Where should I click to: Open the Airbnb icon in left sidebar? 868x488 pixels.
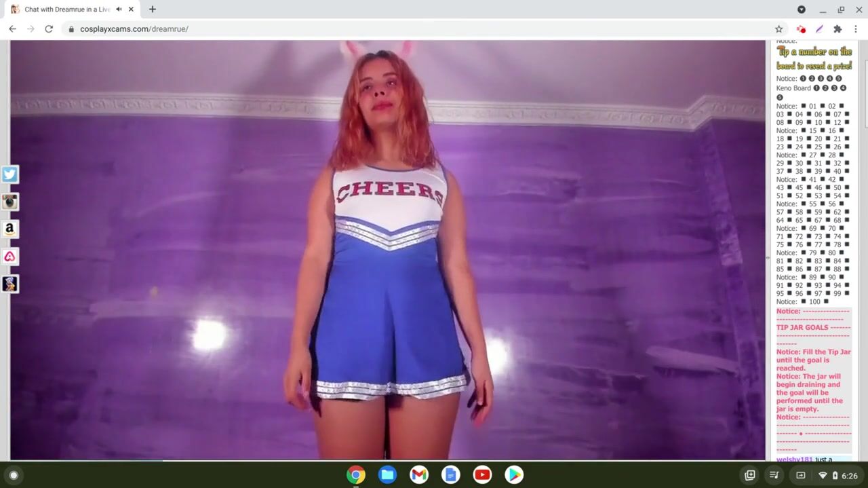9,257
